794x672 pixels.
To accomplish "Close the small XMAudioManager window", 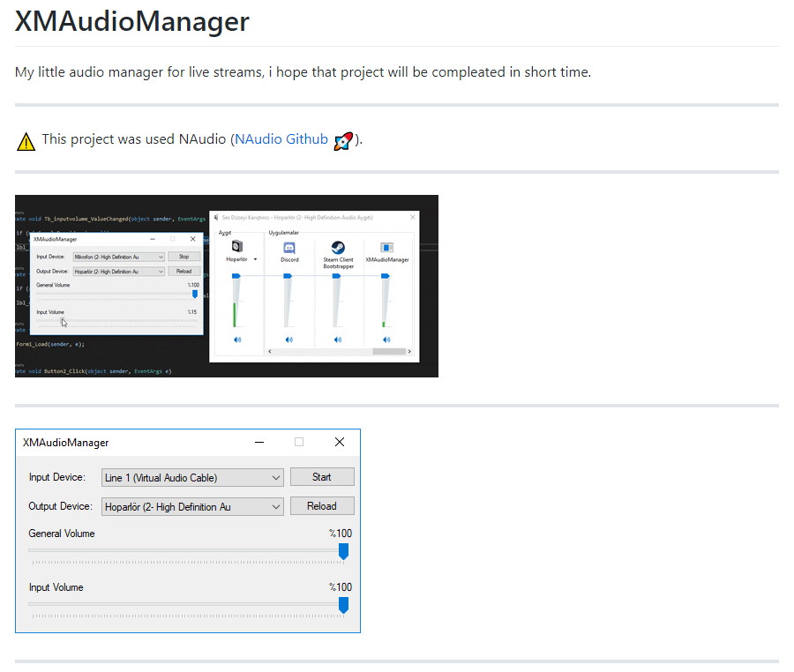I will pos(193,239).
